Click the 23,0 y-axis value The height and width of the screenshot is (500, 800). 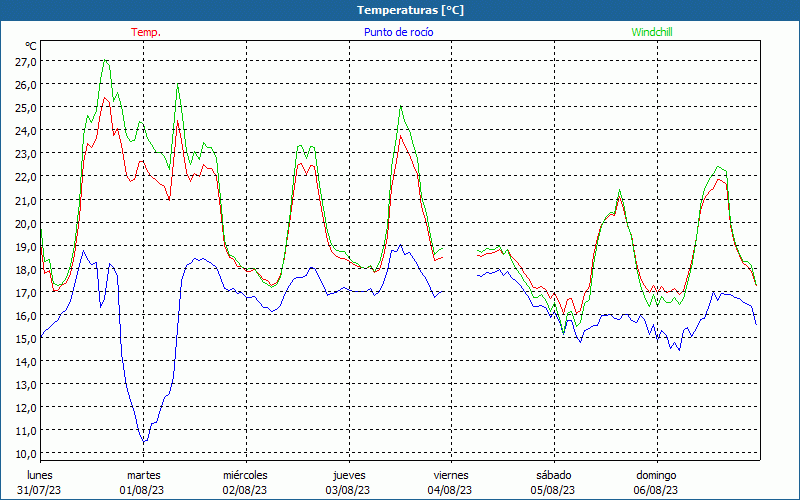[x=27, y=154]
